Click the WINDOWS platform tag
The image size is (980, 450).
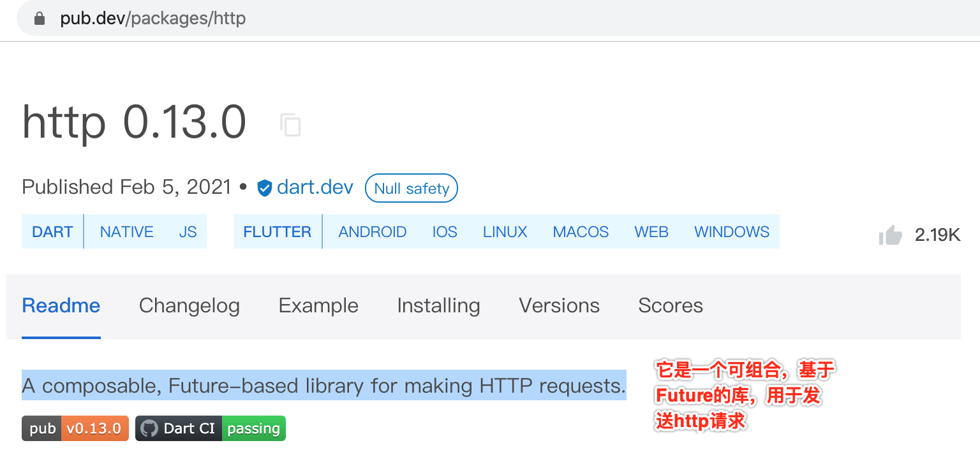pos(731,231)
